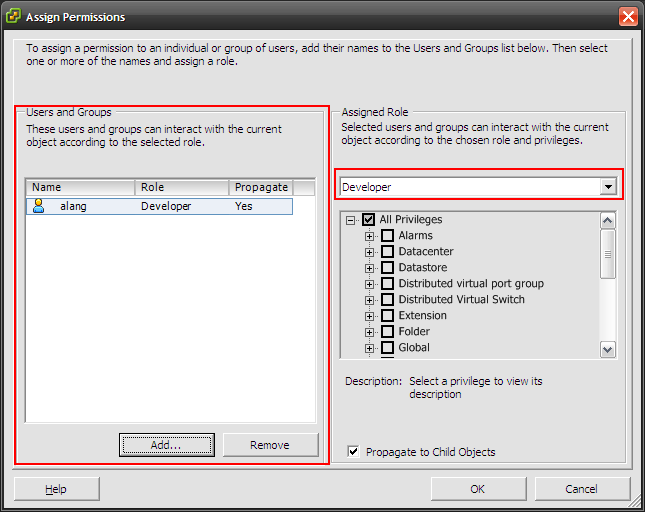Select the 'Datacenter' privilege label

(x=426, y=251)
